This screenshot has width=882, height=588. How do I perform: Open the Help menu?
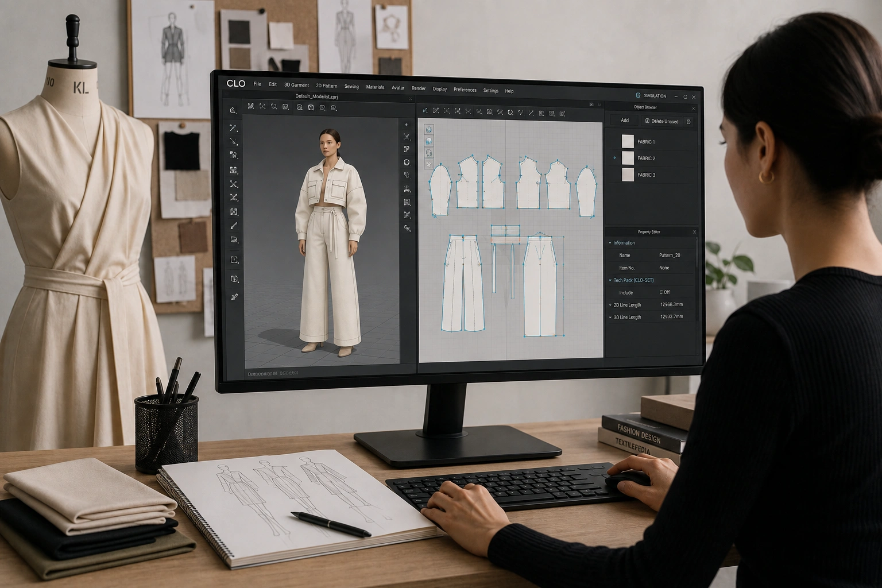pyautogui.click(x=509, y=91)
